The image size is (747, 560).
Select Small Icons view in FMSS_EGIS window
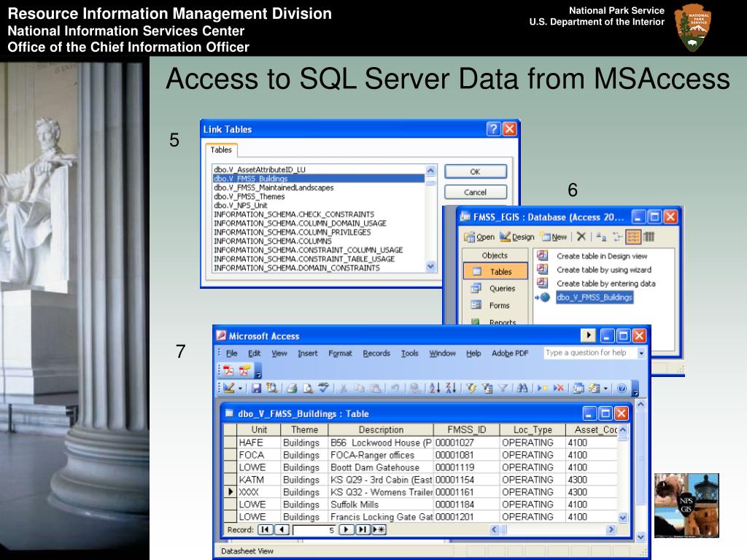[x=618, y=236]
